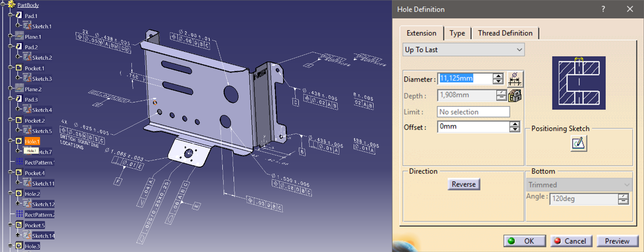The width and height of the screenshot is (644, 252).
Task: Click the Preview button
Action: click(x=617, y=241)
